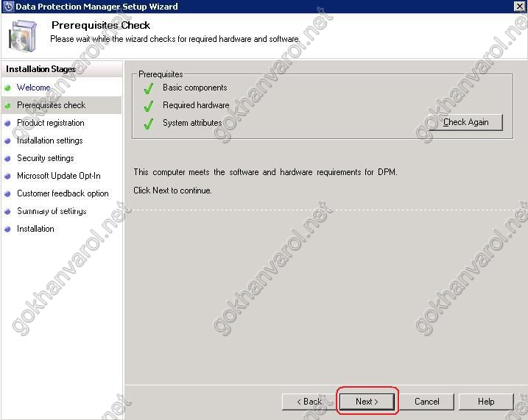Viewport: 528px width, 420px height.
Task: Select the final Installation stage
Action: (35, 229)
